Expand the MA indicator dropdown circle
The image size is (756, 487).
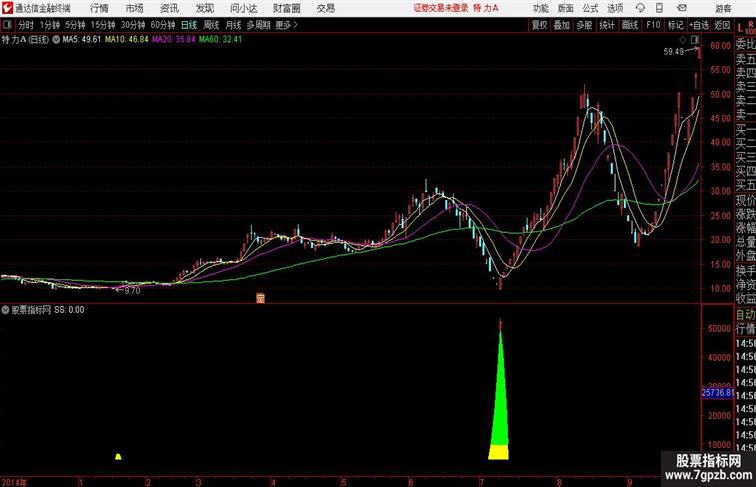click(x=56, y=40)
